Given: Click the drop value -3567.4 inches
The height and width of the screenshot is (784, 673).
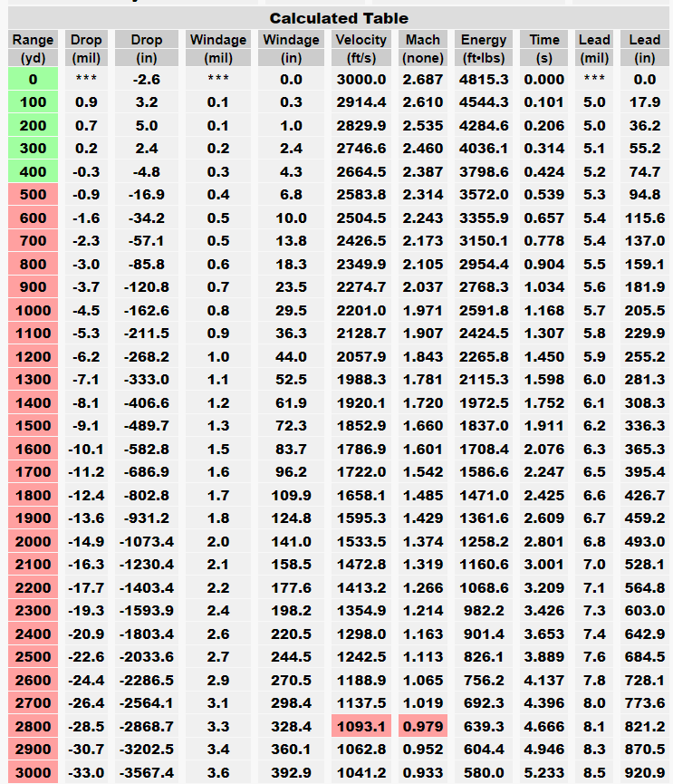Looking at the screenshot, I should pos(147,772).
